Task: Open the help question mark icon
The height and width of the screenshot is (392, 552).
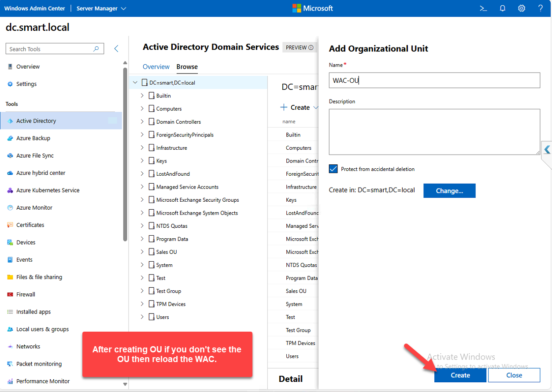Action: tap(541, 8)
